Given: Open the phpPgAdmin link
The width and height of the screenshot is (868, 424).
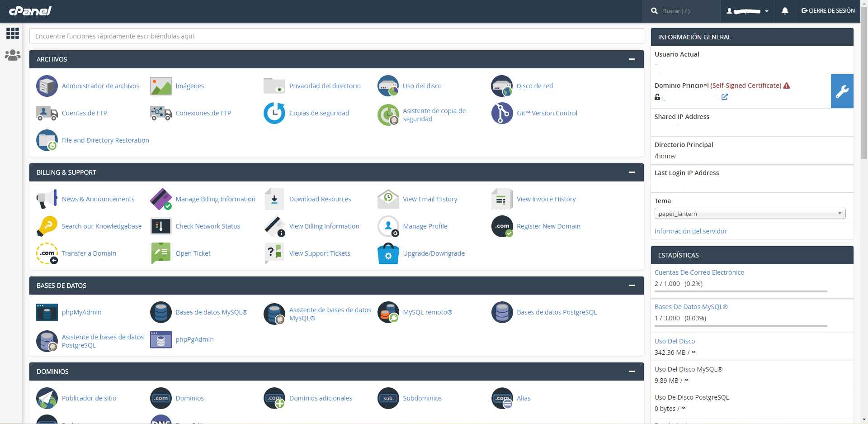Looking at the screenshot, I should click(194, 339).
